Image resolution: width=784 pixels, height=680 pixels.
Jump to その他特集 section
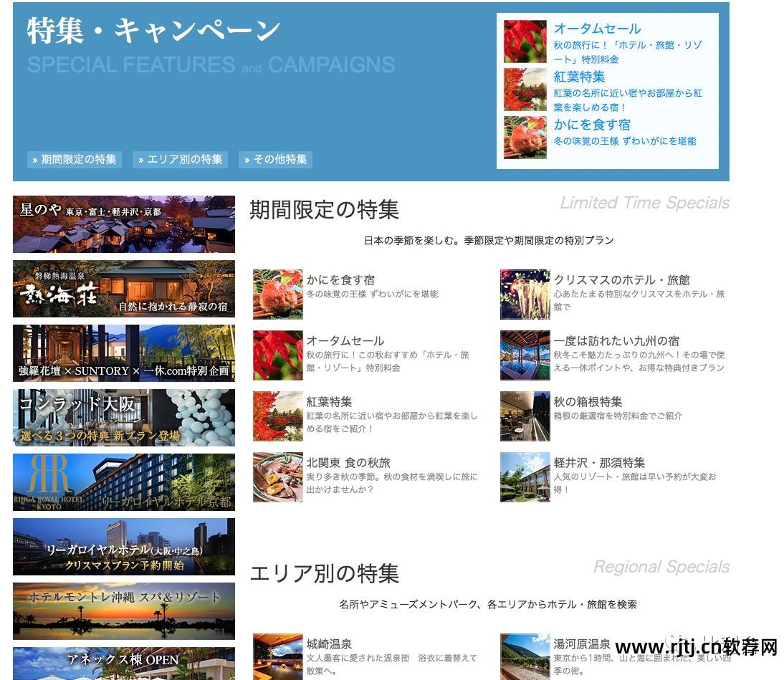pyautogui.click(x=275, y=160)
